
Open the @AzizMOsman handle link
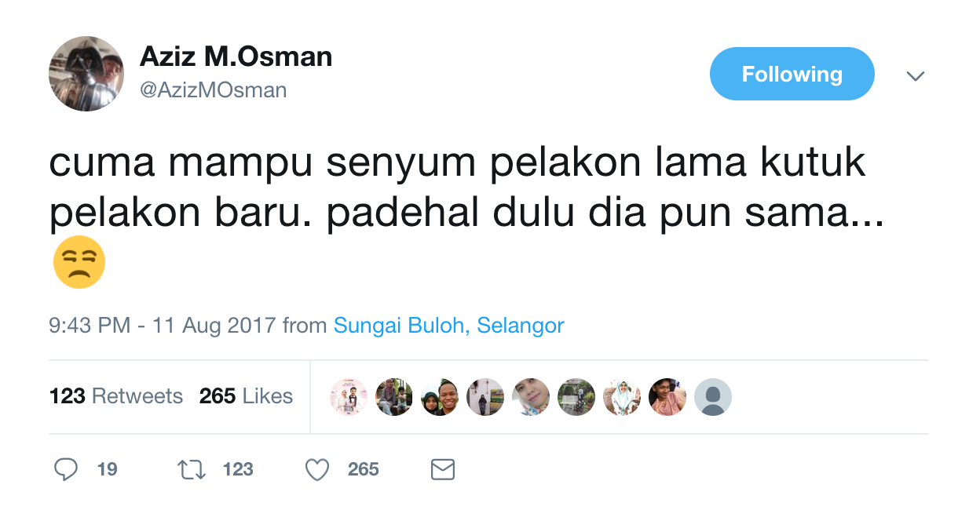[214, 90]
